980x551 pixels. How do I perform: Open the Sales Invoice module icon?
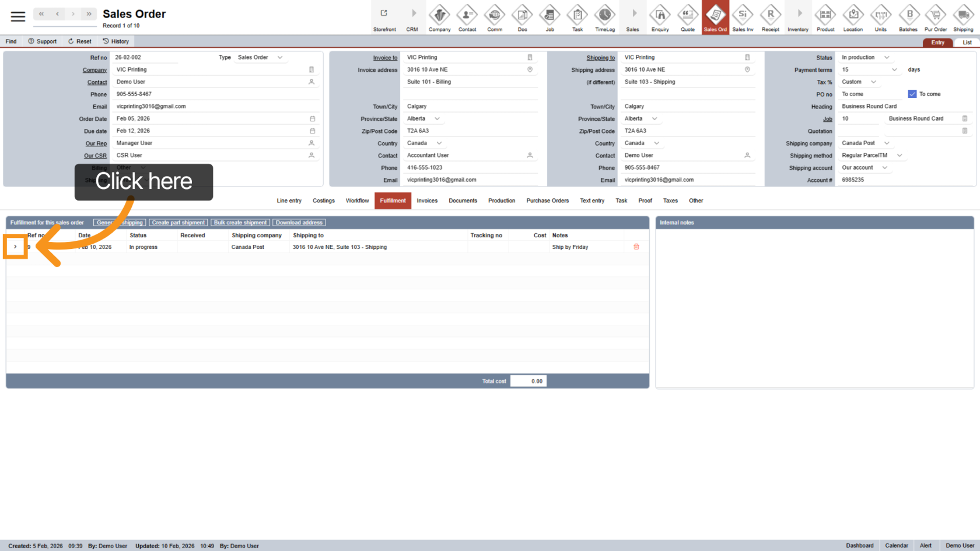743,18
